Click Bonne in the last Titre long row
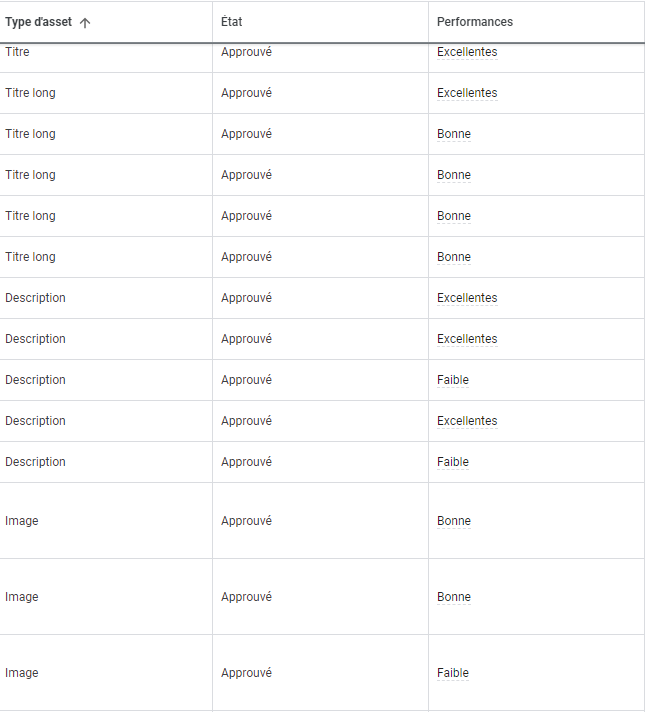Image resolution: width=645 pixels, height=712 pixels. click(x=454, y=257)
